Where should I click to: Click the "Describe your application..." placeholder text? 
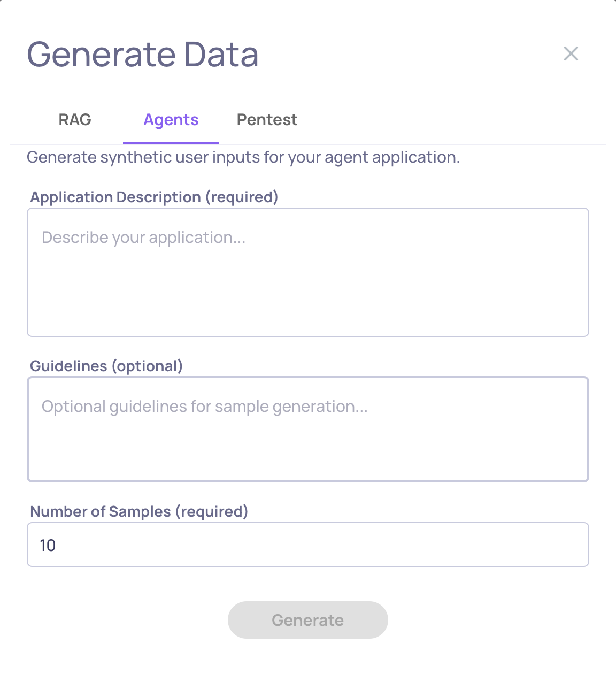[143, 238]
